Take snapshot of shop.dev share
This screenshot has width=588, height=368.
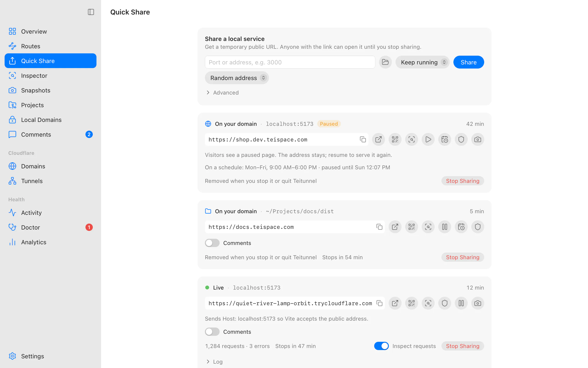pos(478,139)
